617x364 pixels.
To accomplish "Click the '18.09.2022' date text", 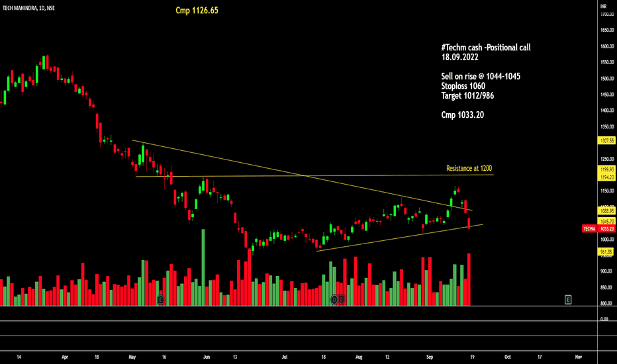I will [x=460, y=57].
